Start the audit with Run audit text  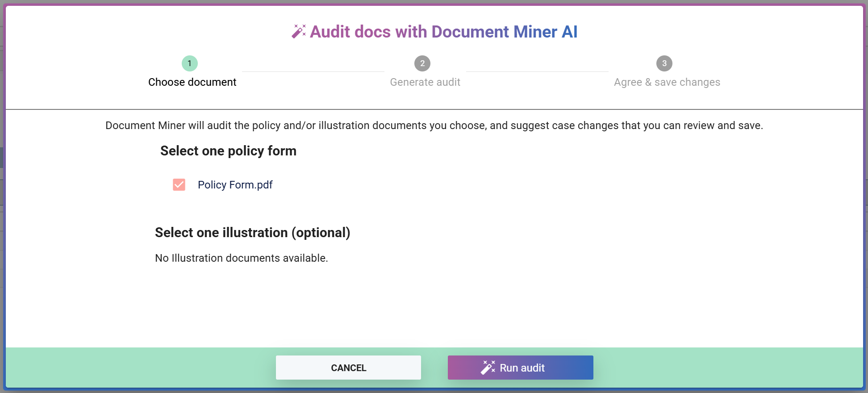pyautogui.click(x=522, y=368)
